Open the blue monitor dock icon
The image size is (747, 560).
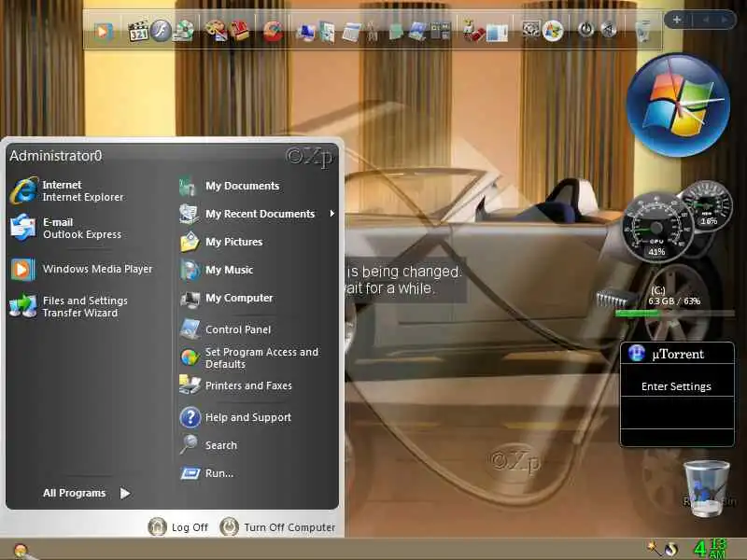[x=305, y=33]
